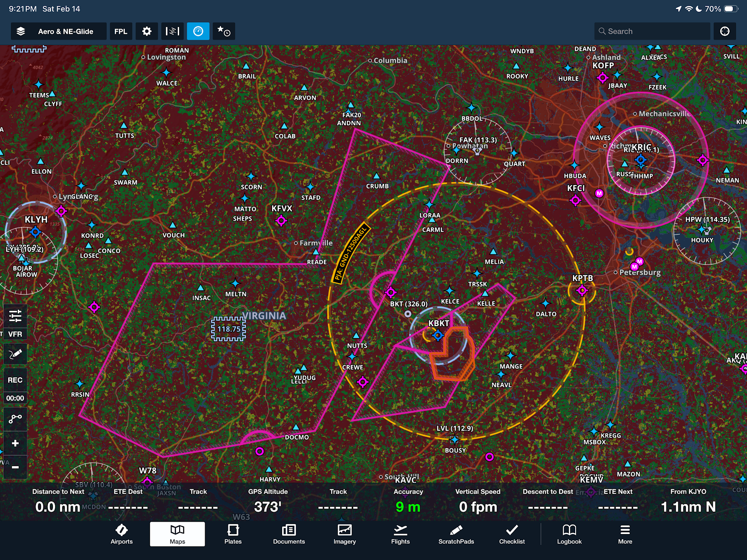The width and height of the screenshot is (747, 560).
Task: Open the map settings gear
Action: pos(147,31)
